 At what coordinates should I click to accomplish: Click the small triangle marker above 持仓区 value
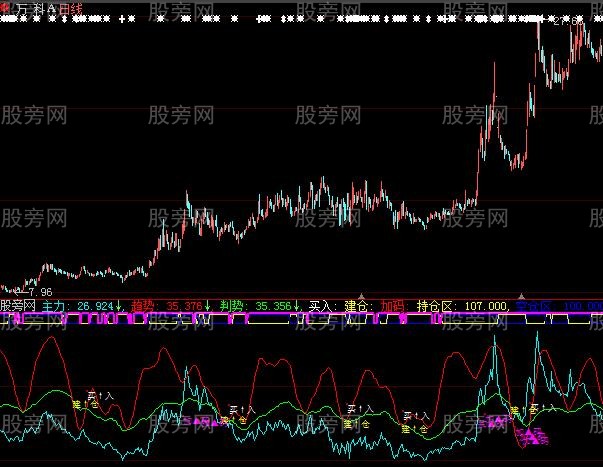pos(519,296)
